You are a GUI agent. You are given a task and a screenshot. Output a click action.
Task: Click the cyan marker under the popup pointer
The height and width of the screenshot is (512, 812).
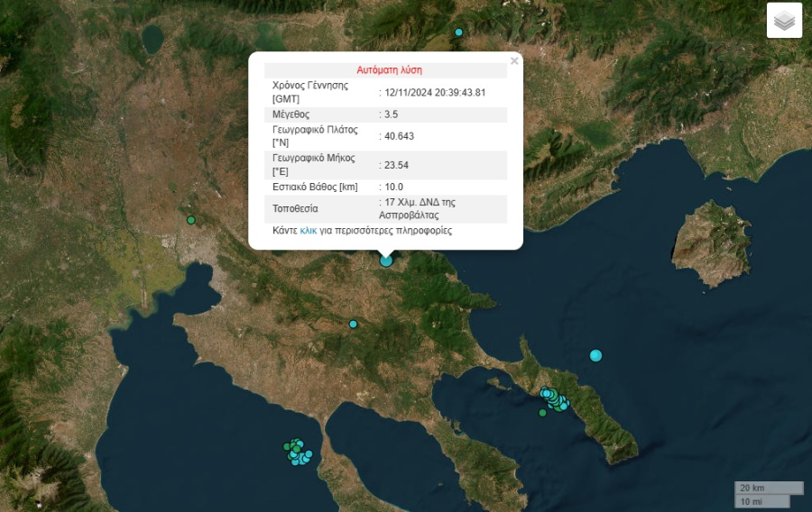click(386, 261)
